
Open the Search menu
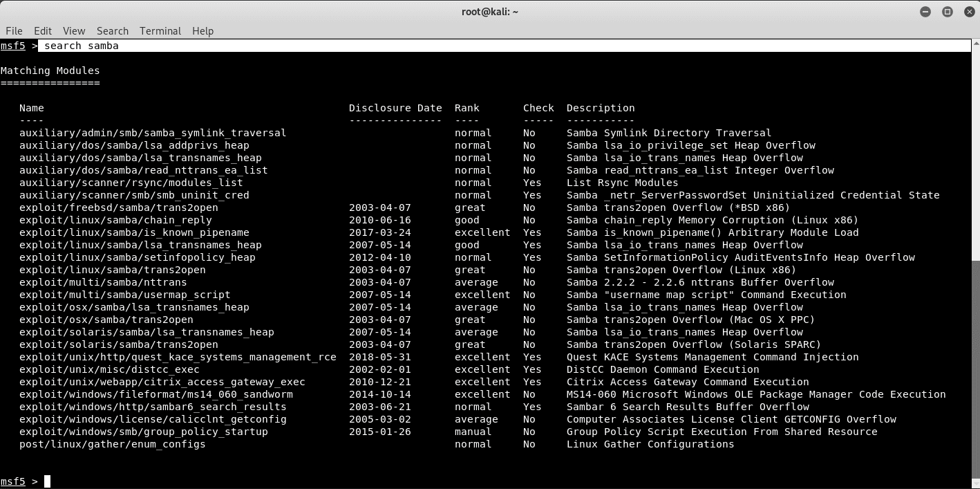(x=113, y=31)
